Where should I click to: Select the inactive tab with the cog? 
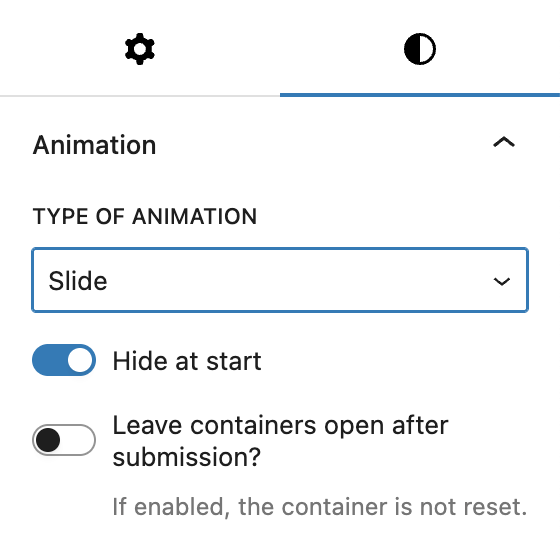[140, 49]
